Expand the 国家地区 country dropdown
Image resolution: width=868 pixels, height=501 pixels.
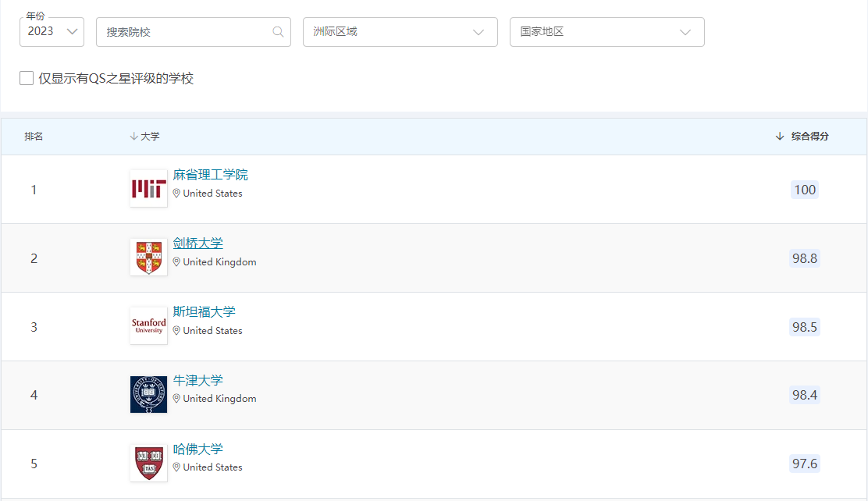pos(607,32)
